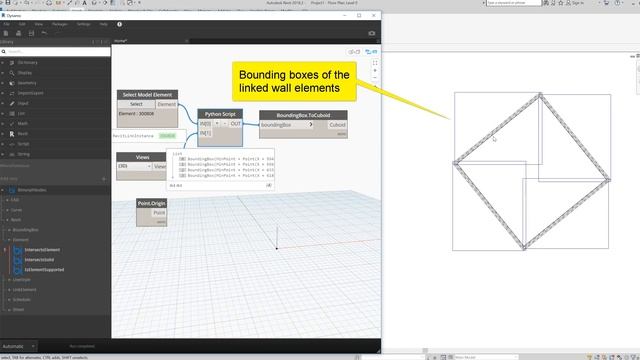
Task: Focus the library search field
Action: 55,52
